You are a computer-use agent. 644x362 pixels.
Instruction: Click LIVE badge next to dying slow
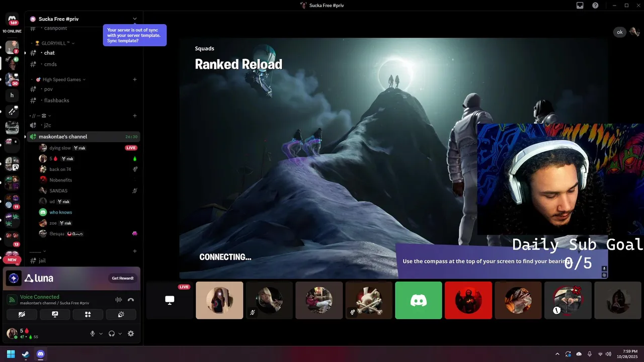coord(131,148)
